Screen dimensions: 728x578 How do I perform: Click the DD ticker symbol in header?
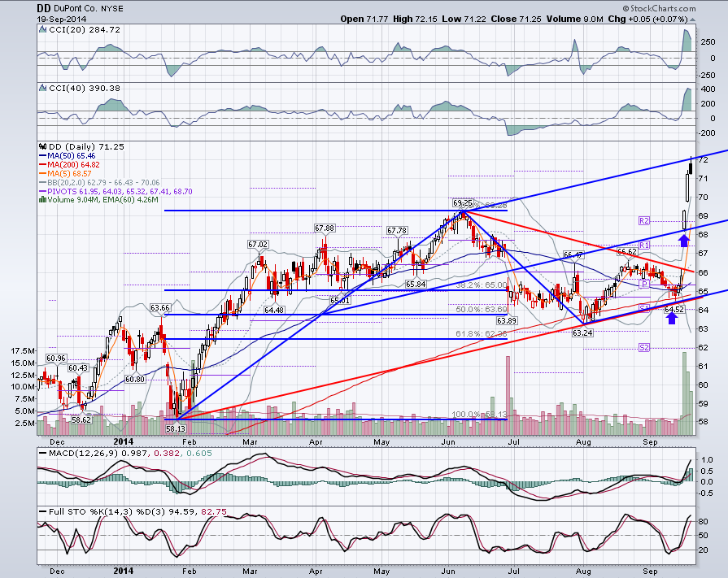(x=44, y=8)
